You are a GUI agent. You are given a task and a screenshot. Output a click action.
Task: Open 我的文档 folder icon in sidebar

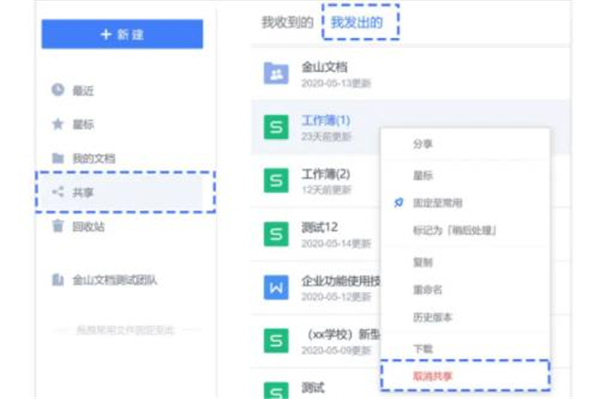58,158
